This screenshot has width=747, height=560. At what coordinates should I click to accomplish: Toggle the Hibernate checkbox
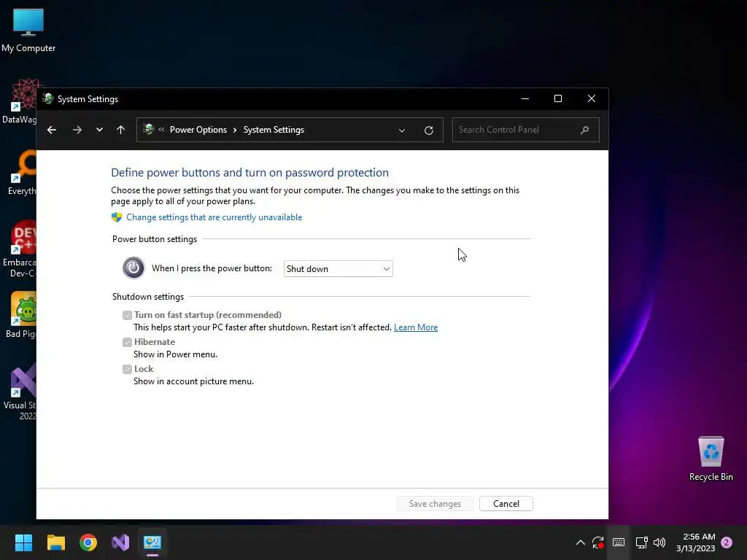click(x=127, y=342)
